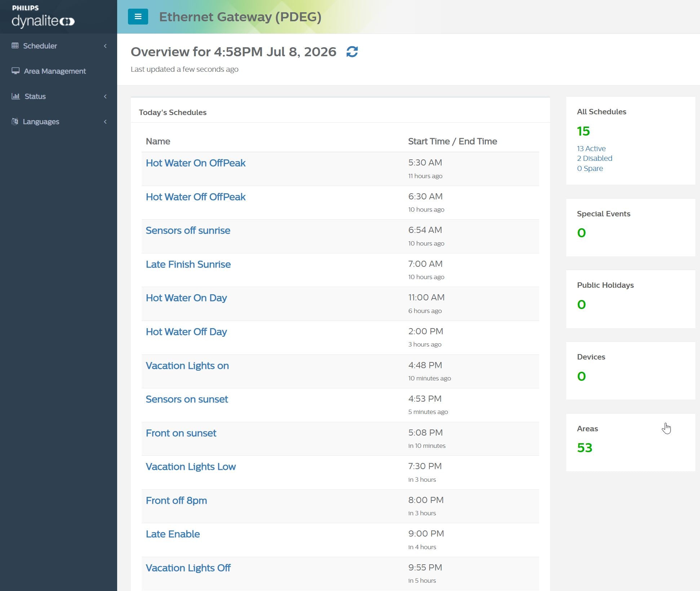Click the 13 Active schedules link

pos(591,149)
